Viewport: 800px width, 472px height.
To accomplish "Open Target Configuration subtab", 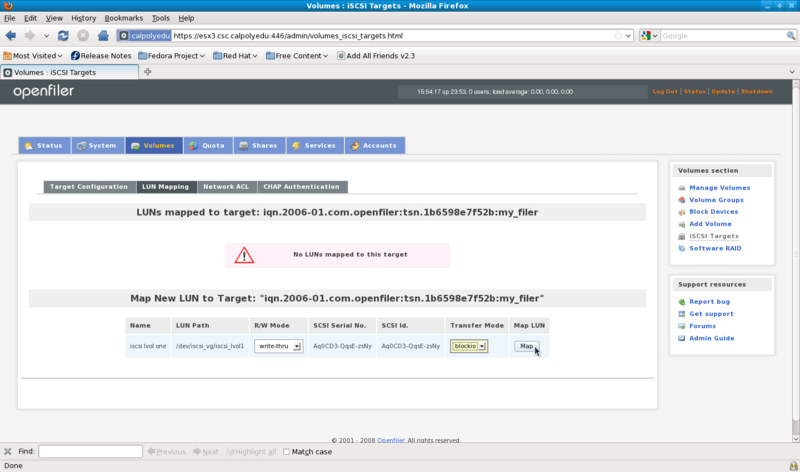I will point(89,187).
